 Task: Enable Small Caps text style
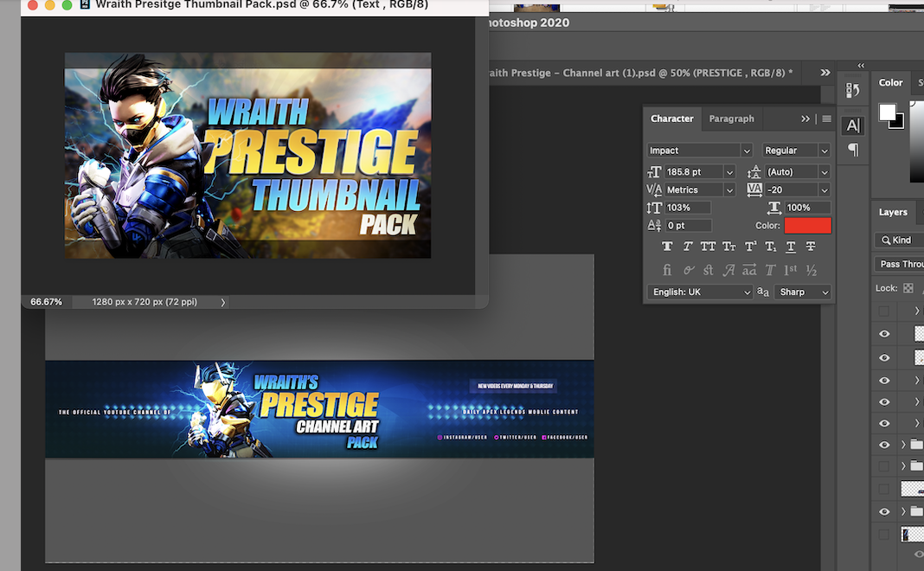point(729,247)
